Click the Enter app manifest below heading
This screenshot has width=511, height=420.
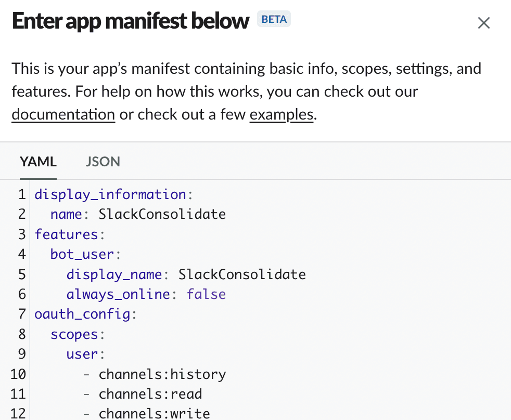[x=131, y=21]
